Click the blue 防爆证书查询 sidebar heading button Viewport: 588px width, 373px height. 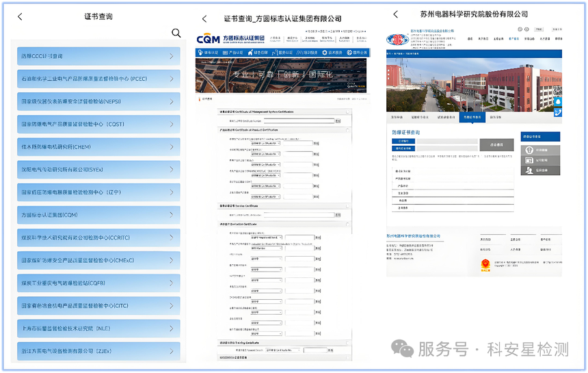click(540, 137)
